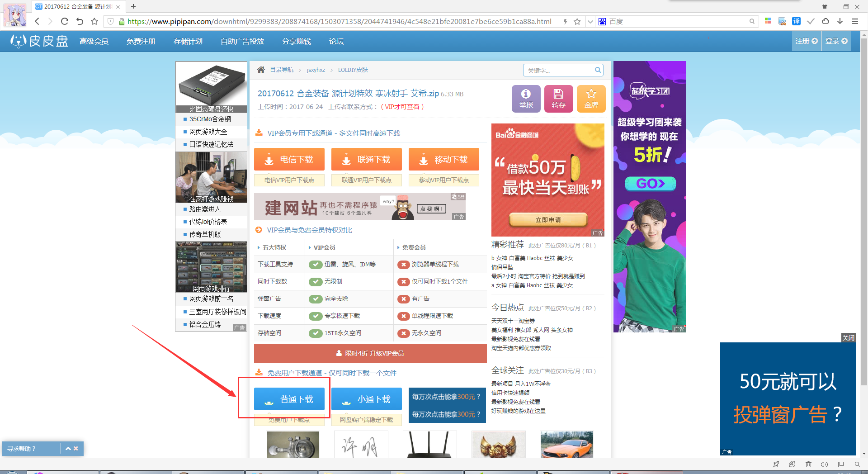
Task: Open the 高级会员 navigation menu item
Action: pyautogui.click(x=94, y=41)
